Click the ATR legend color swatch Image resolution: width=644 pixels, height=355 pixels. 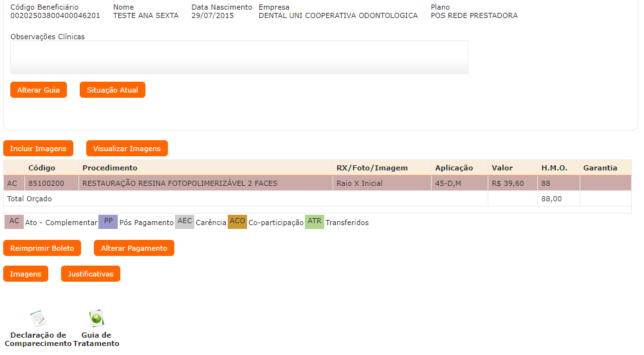tap(315, 222)
